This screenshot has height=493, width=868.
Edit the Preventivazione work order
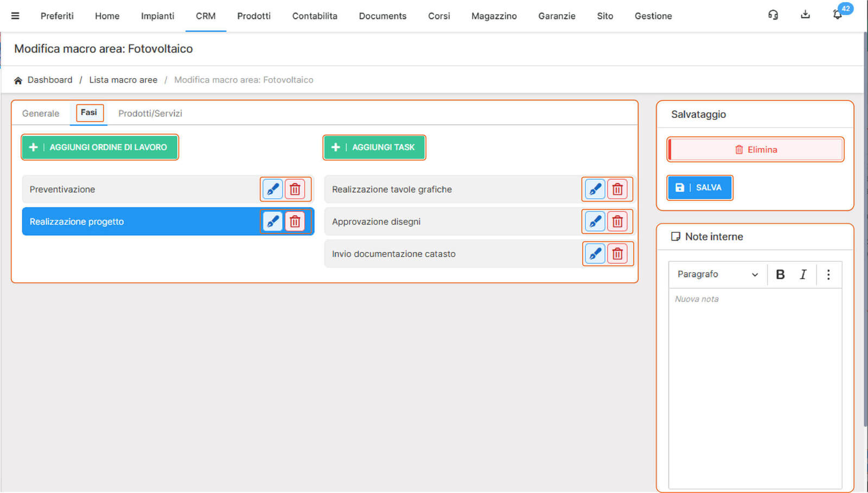click(273, 189)
